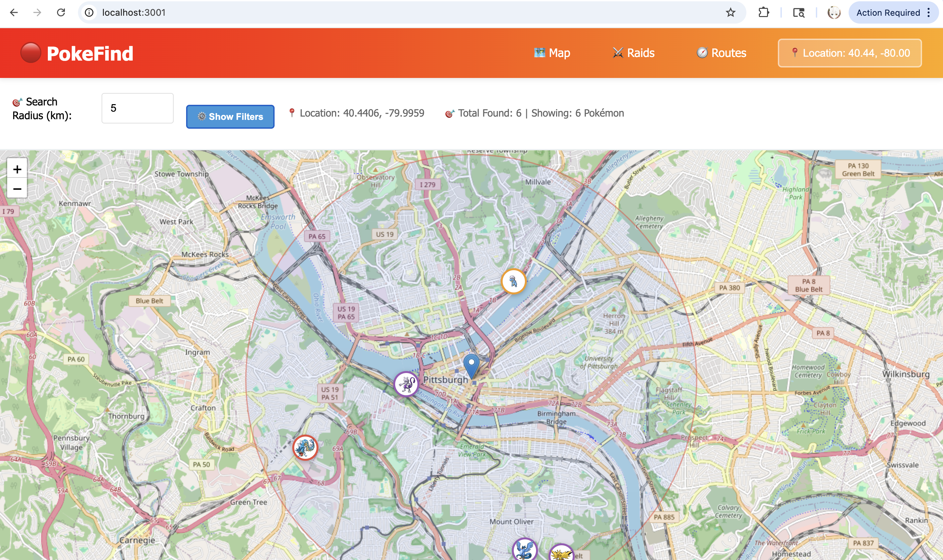This screenshot has height=560, width=943.
Task: Click the bookmark star in the address bar
Action: 730,12
